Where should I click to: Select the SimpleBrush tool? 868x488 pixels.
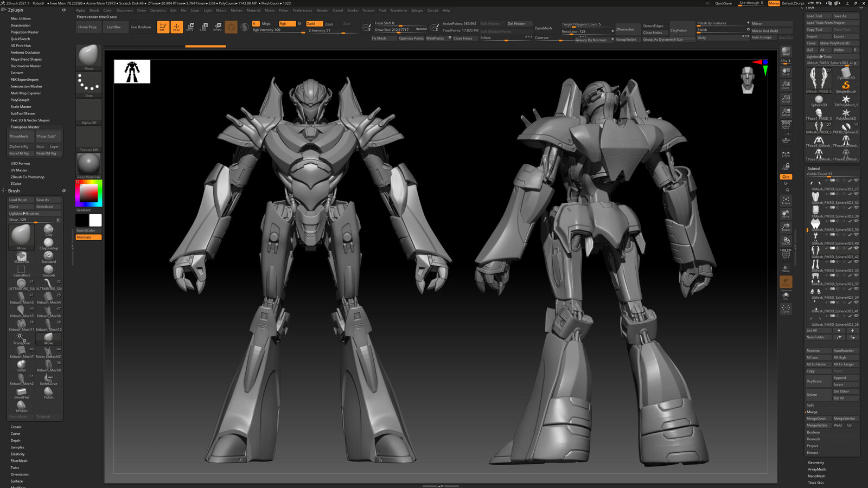pyautogui.click(x=846, y=87)
